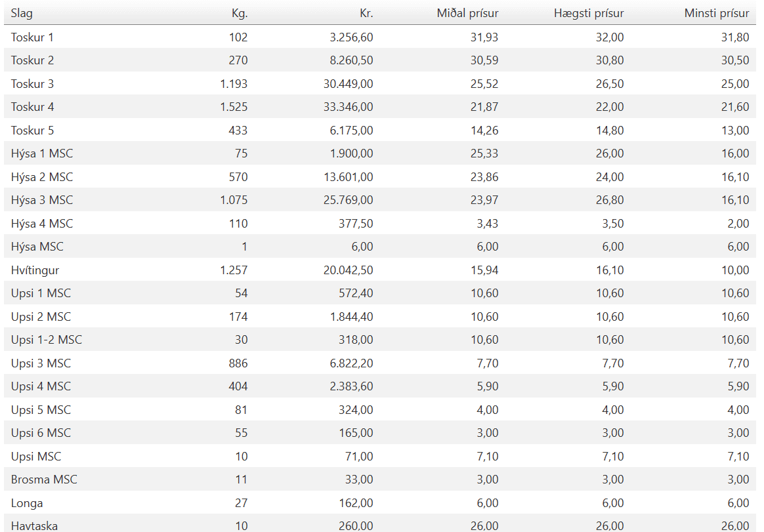Select the Toskur 3 row label

coord(32,84)
